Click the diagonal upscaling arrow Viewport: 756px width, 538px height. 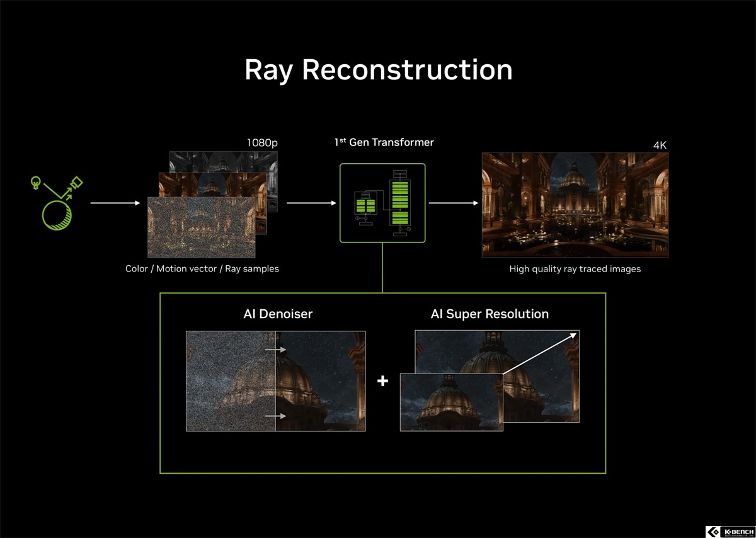tap(540, 353)
